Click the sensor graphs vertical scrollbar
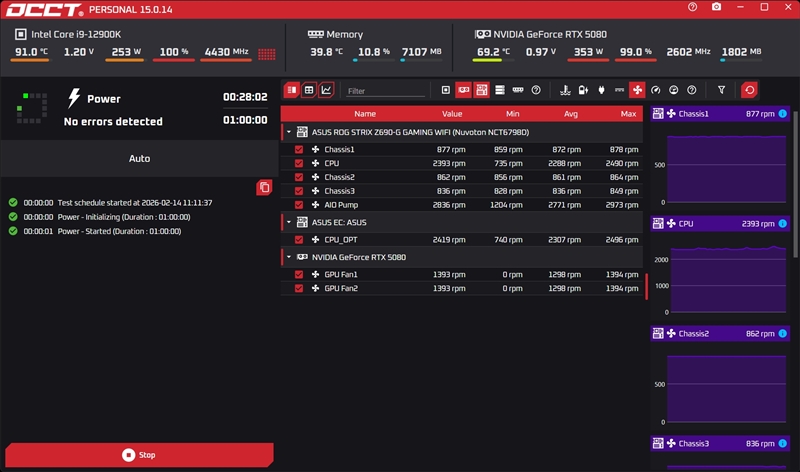Screen dimensions: 800x472 pos(795,184)
